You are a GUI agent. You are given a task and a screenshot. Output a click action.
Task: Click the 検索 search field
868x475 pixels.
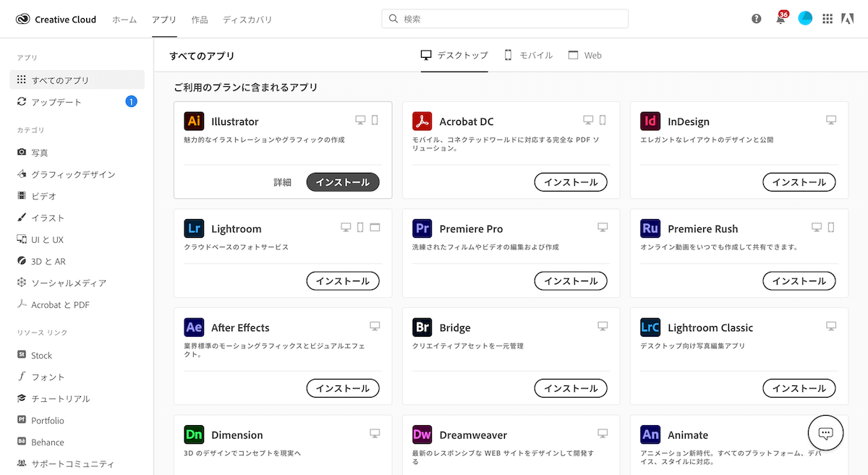tap(505, 19)
